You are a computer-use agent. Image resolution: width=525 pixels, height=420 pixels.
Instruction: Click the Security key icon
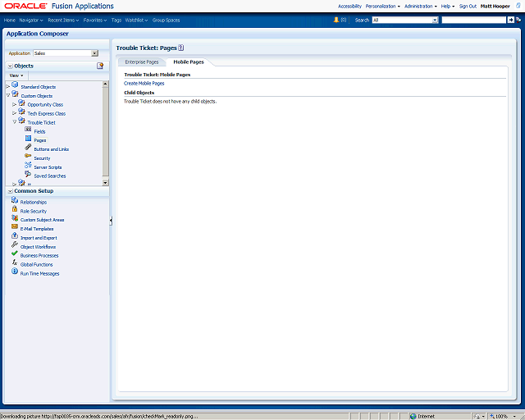(28, 156)
